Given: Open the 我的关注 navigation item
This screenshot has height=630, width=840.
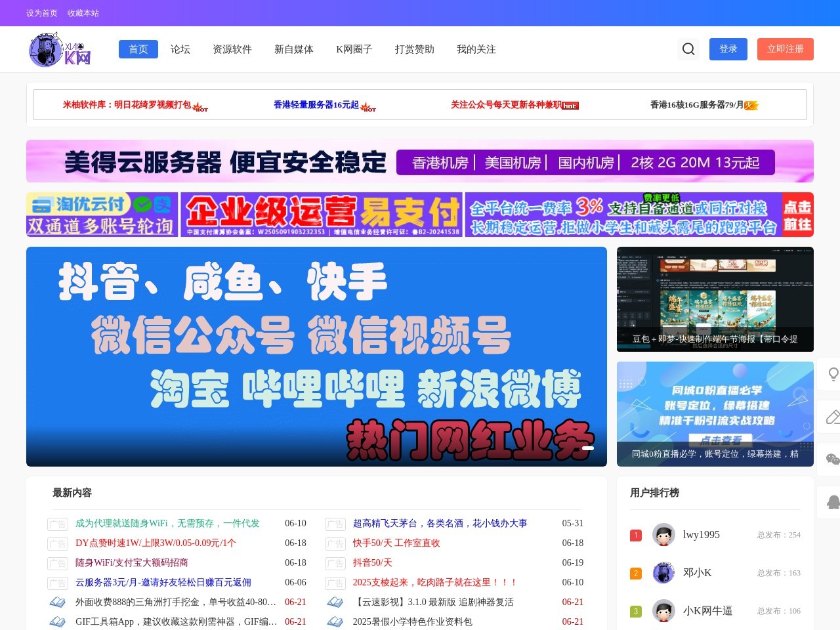Looking at the screenshot, I should [x=476, y=49].
